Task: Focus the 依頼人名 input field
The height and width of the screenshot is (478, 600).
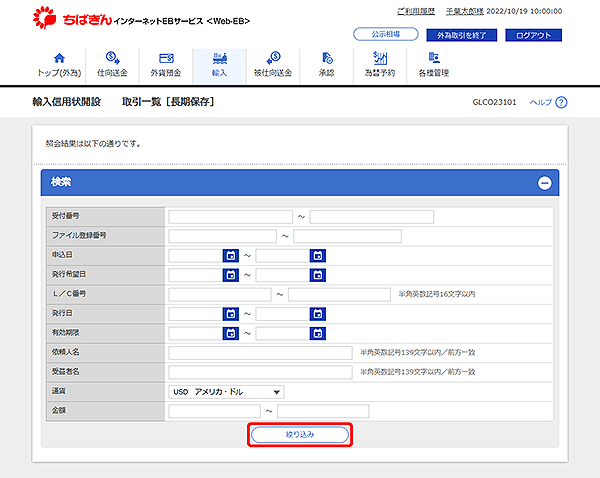Action: (260, 353)
